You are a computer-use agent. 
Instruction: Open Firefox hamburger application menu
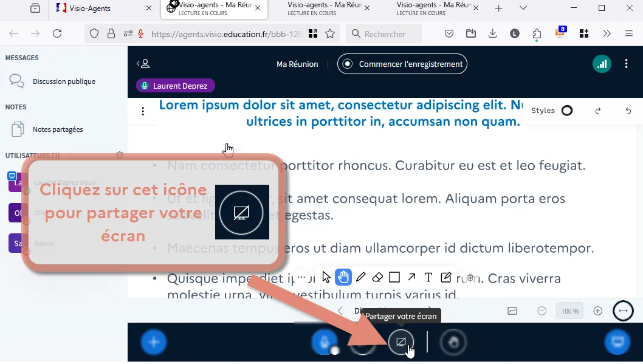pyautogui.click(x=628, y=33)
